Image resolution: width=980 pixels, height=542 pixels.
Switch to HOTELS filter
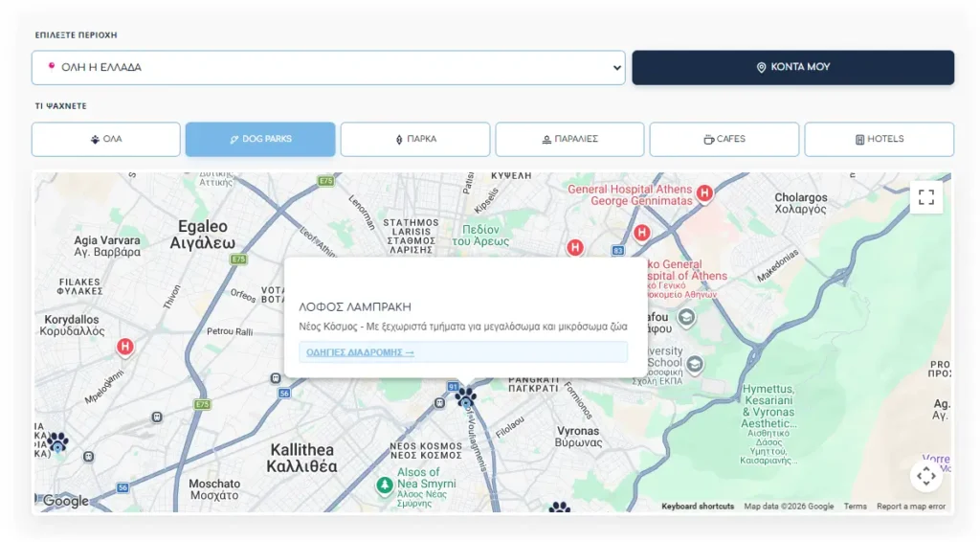879,140
